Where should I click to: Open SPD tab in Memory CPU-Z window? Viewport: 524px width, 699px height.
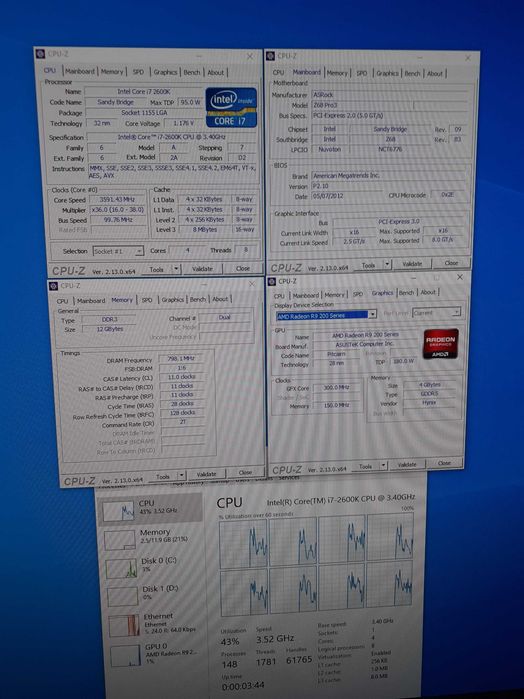(x=147, y=300)
